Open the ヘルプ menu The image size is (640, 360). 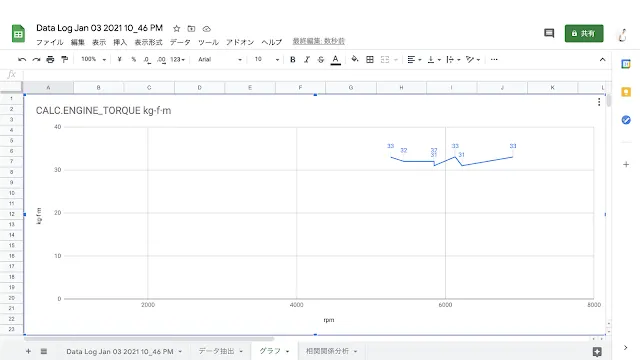[272, 42]
